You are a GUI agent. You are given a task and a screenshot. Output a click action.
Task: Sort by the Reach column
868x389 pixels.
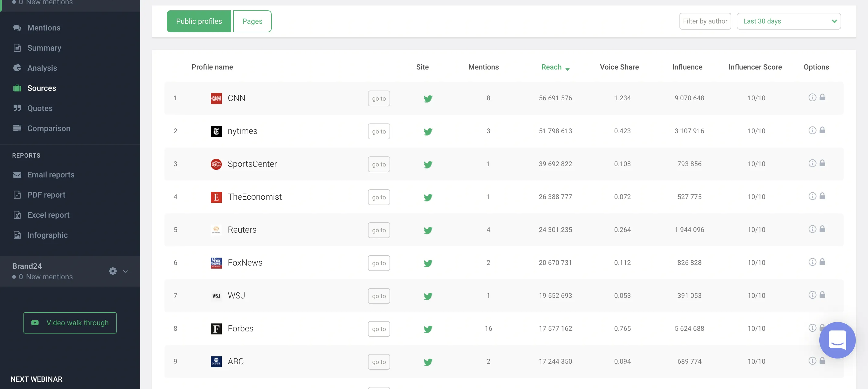555,67
